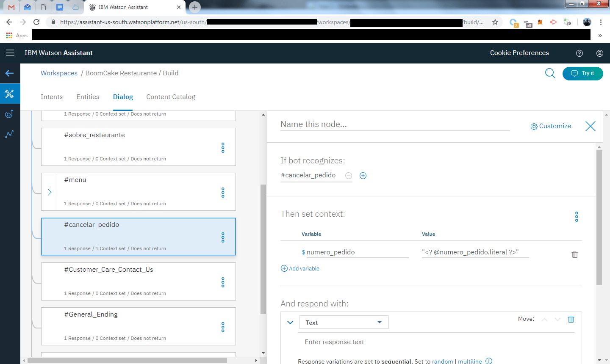
Task: Click the info icon next to multiline
Action: coord(489,361)
